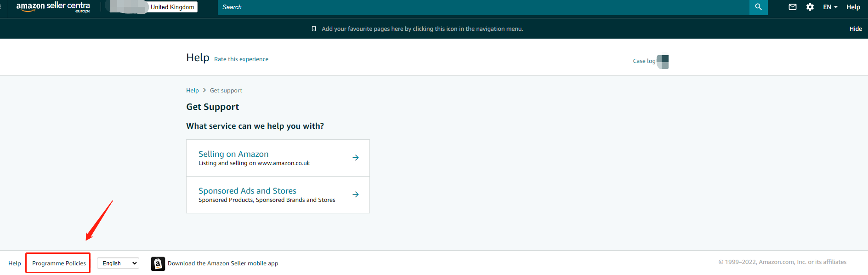
Task: Select Sponsored Ads and Stores option
Action: click(x=278, y=195)
